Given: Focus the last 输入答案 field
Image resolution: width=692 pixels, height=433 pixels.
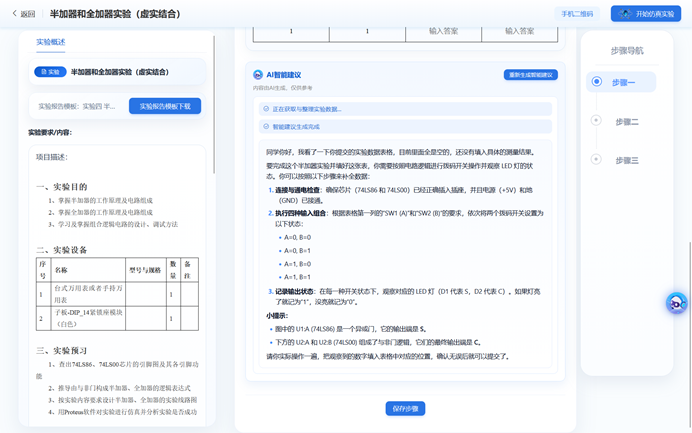Looking at the screenshot, I should 519,32.
